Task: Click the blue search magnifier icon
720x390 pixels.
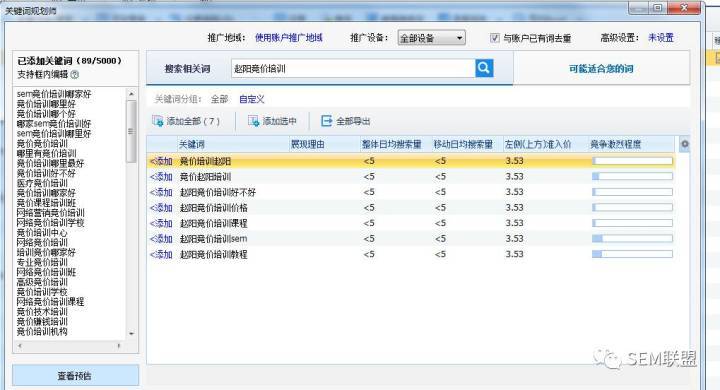Action: [x=484, y=68]
